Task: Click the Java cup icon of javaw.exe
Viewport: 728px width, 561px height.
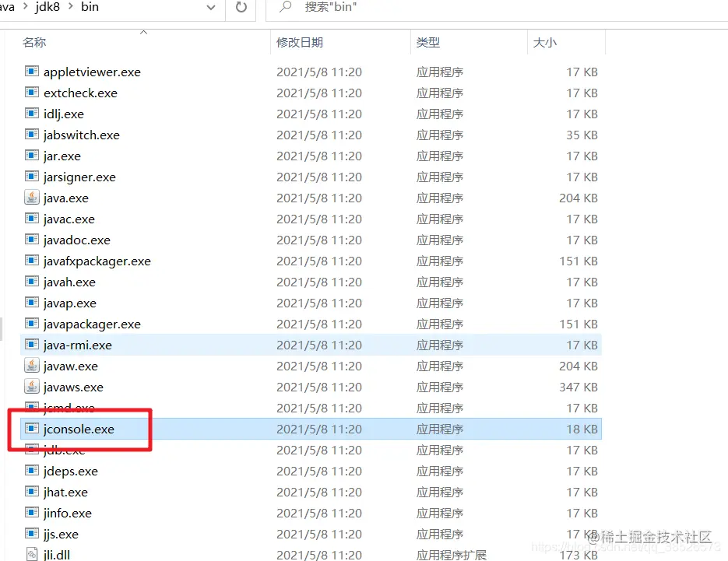Action: tap(32, 365)
